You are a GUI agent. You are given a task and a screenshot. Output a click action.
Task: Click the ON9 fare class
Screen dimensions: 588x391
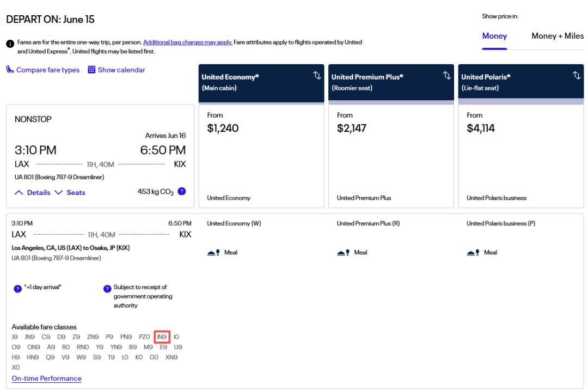point(33,347)
